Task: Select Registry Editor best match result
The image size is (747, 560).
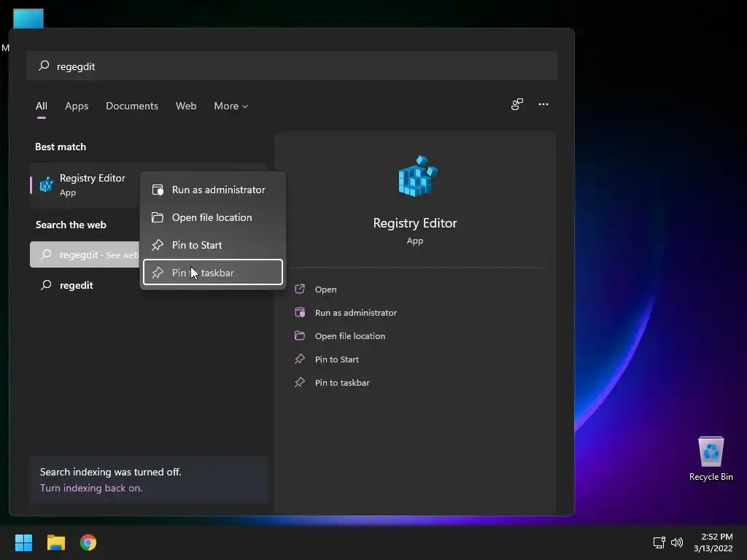Action: click(85, 184)
